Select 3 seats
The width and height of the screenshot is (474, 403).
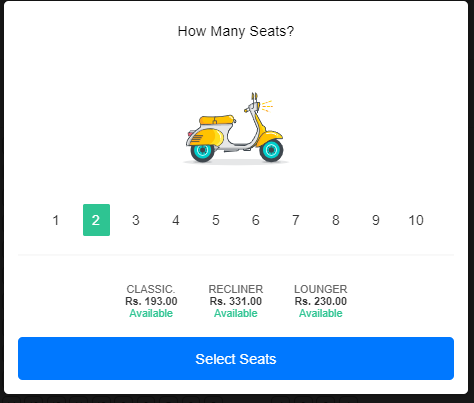(136, 220)
